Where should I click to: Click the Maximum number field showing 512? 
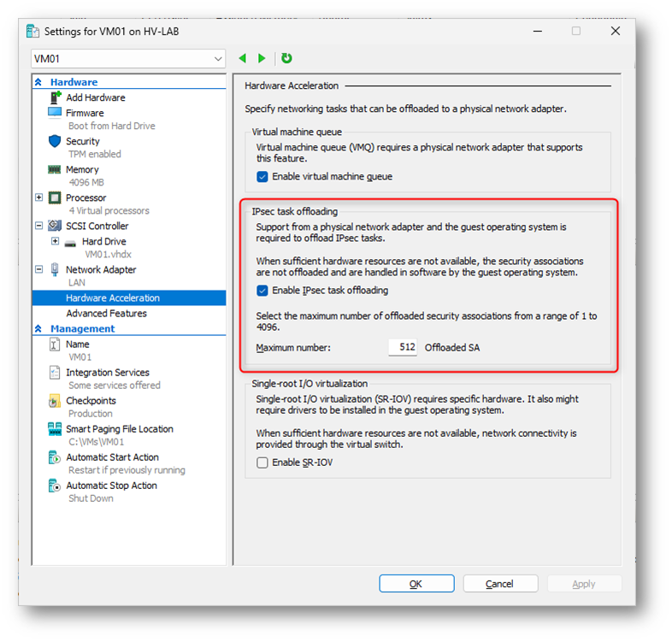point(403,347)
